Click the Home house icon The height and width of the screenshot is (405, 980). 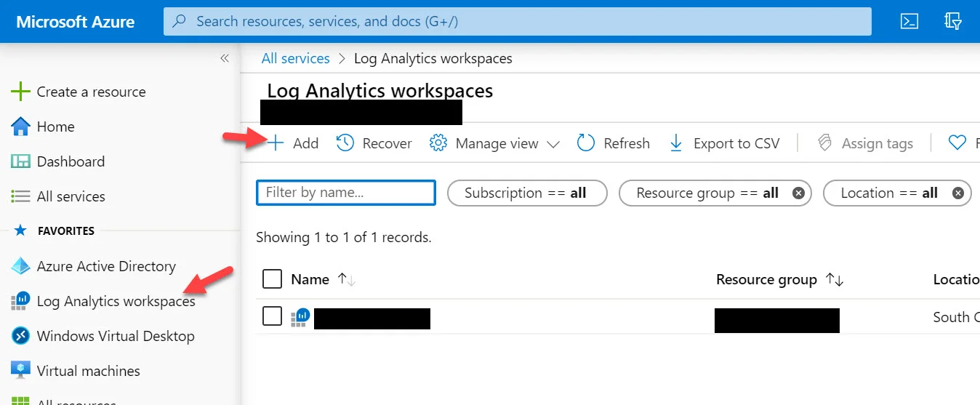coord(20,127)
